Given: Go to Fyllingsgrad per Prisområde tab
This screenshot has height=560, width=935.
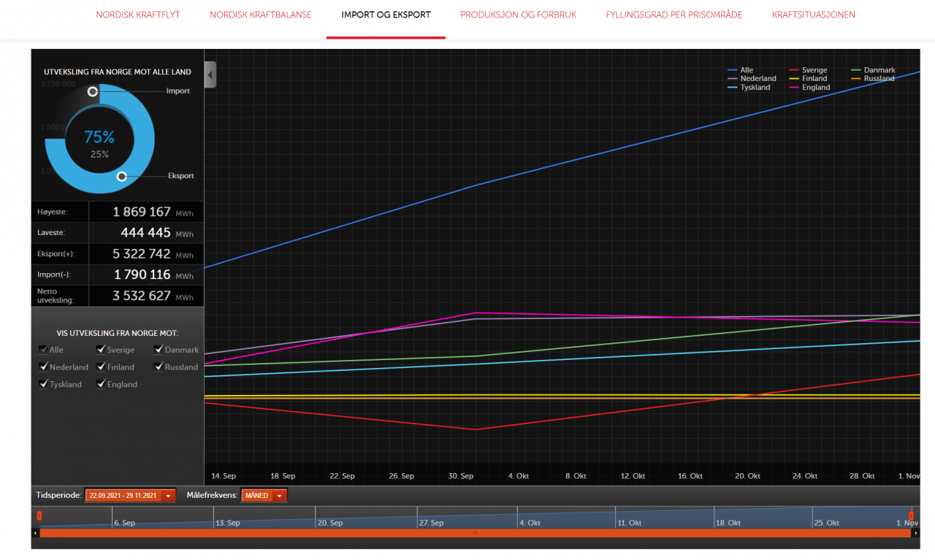Looking at the screenshot, I should pyautogui.click(x=673, y=15).
